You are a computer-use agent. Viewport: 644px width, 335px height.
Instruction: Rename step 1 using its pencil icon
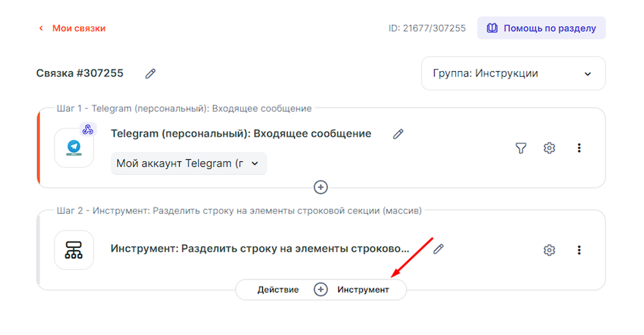pyautogui.click(x=398, y=134)
